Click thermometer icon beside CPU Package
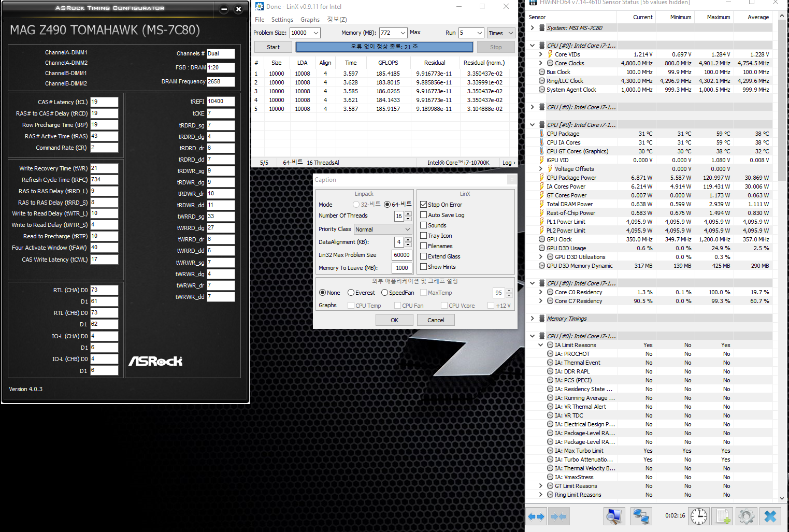 (x=542, y=134)
